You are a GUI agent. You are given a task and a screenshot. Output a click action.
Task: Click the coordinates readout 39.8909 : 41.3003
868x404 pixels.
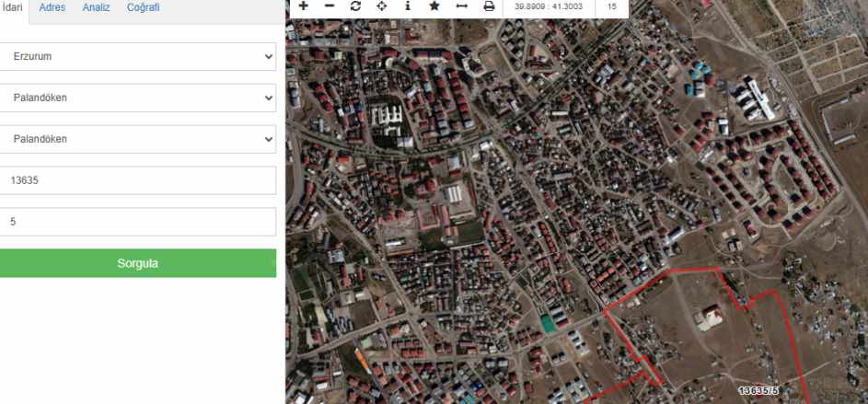pyautogui.click(x=549, y=6)
